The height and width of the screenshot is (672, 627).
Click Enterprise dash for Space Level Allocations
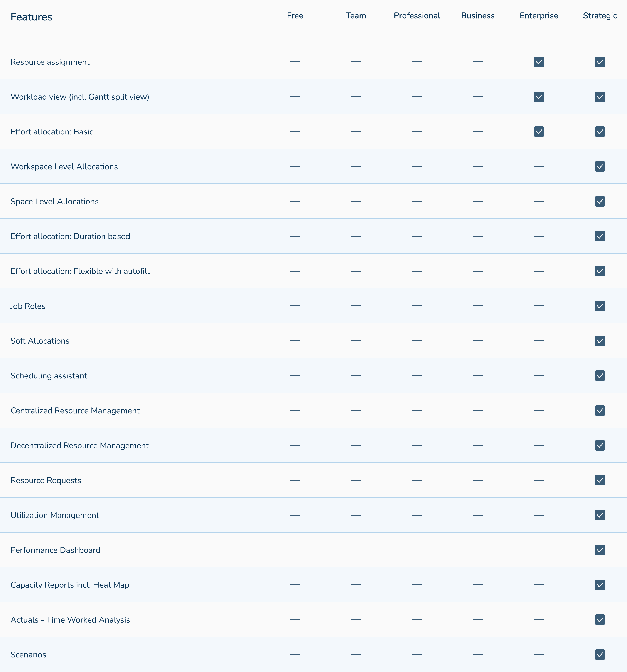pyautogui.click(x=539, y=201)
